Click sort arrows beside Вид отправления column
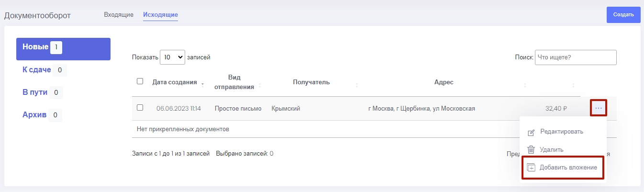This screenshot has width=644, height=192. (x=260, y=85)
